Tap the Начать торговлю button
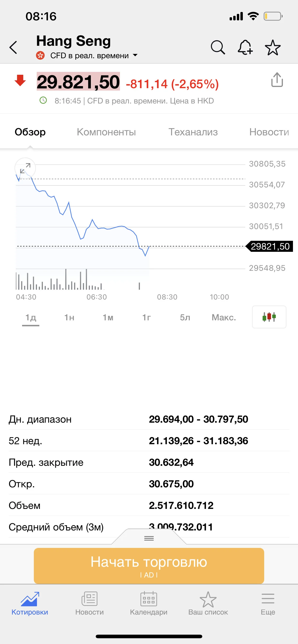The image size is (298, 644). tap(149, 565)
